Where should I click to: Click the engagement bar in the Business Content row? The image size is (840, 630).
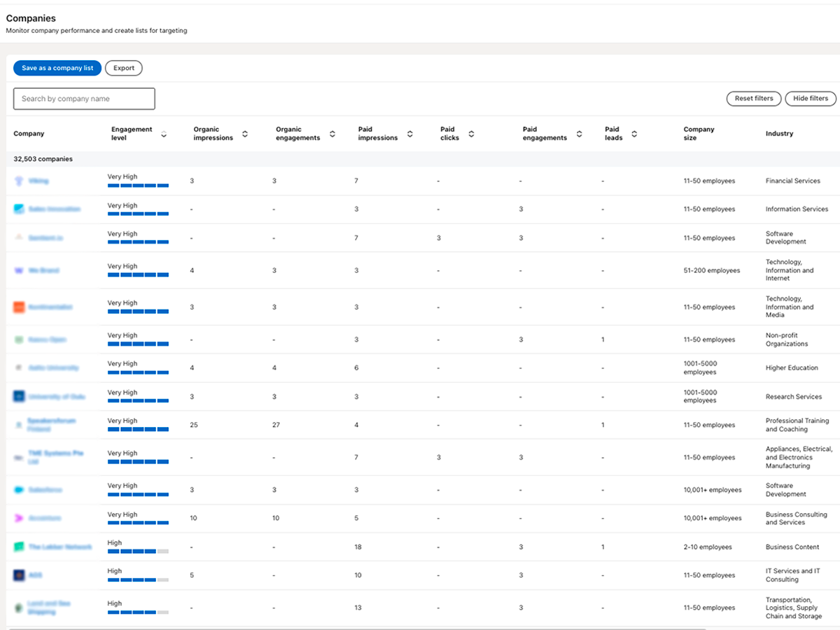pos(138,552)
